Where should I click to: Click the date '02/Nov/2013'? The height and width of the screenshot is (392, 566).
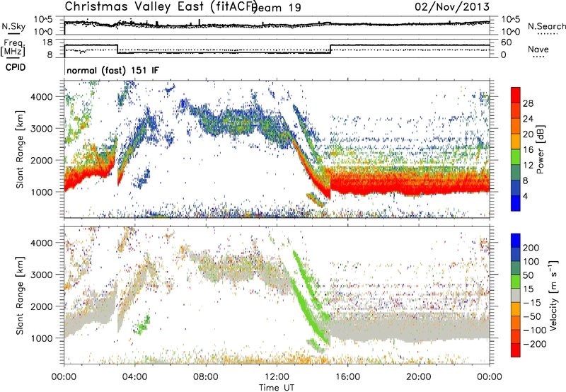(x=452, y=7)
